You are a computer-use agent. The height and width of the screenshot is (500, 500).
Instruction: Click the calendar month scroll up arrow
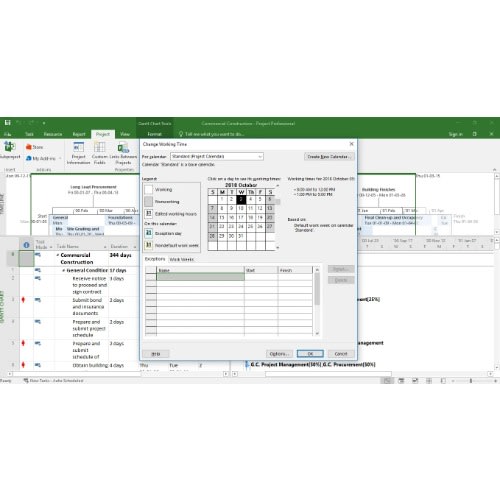(x=278, y=185)
